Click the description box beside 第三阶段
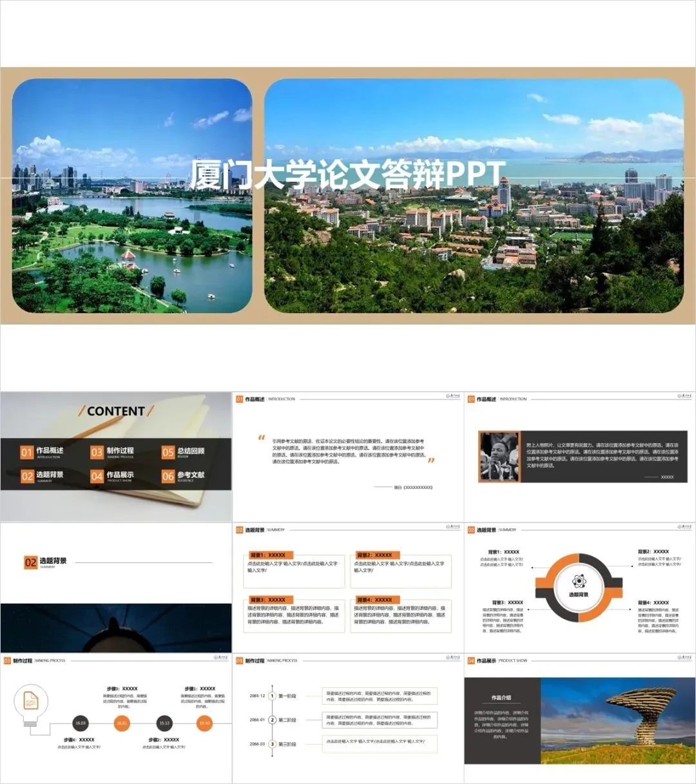696x784 pixels. 380,743
